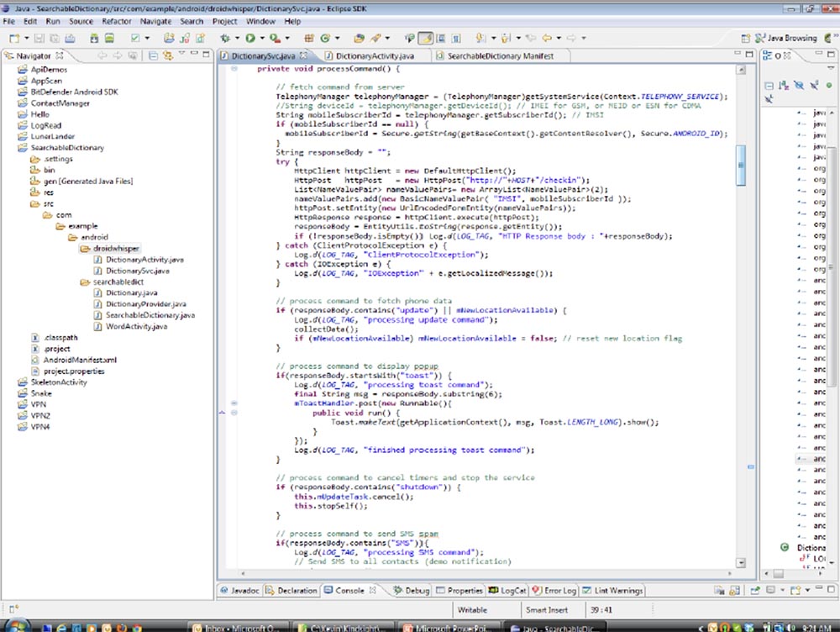Collapse the processCommand method fold marker
The width and height of the screenshot is (840, 632).
(x=233, y=68)
